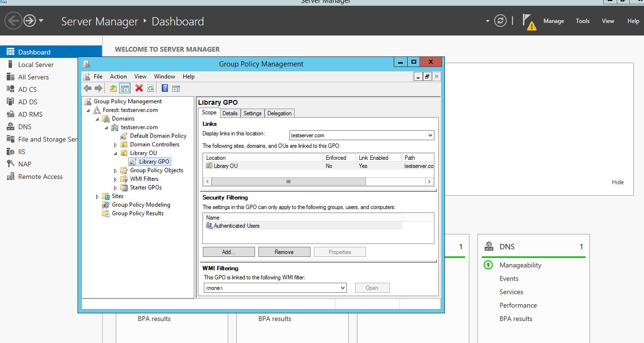Image resolution: width=644 pixels, height=343 pixels.
Task: Open the Display links location dropdown
Action: pyautogui.click(x=430, y=135)
